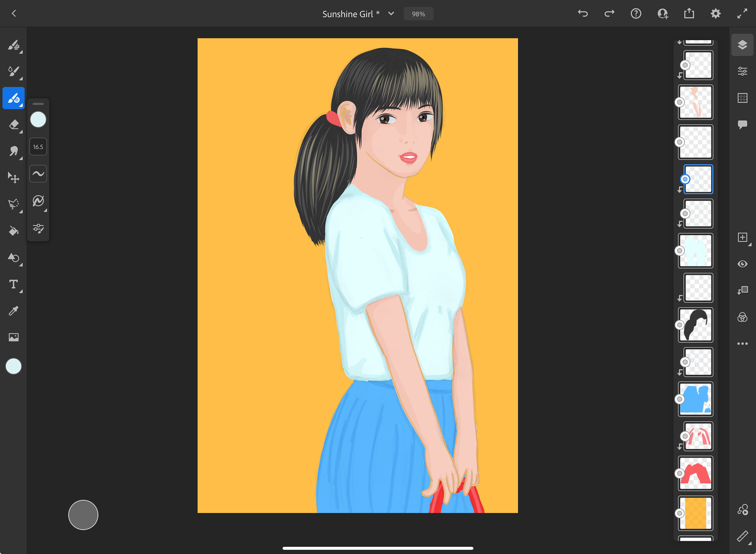Toggle visibility dot on hair layer
The height and width of the screenshot is (554, 756).
680,325
